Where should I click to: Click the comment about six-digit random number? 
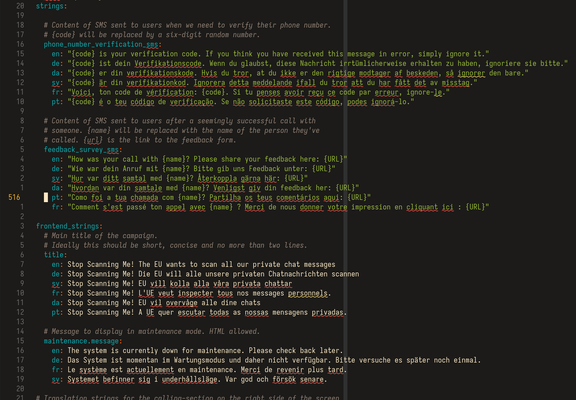tap(152, 35)
